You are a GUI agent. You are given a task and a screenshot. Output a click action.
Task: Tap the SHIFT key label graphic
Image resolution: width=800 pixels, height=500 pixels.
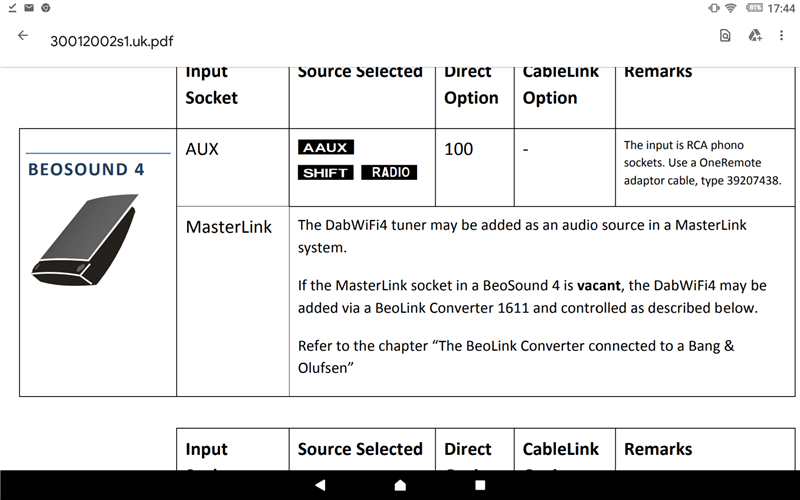[325, 172]
